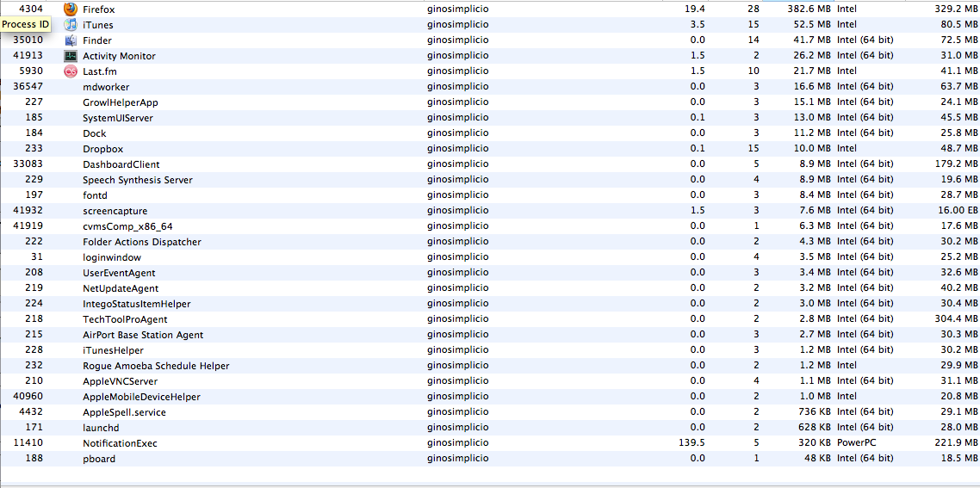Select the pboard process
This screenshot has width=980, height=488.
pyautogui.click(x=490, y=459)
